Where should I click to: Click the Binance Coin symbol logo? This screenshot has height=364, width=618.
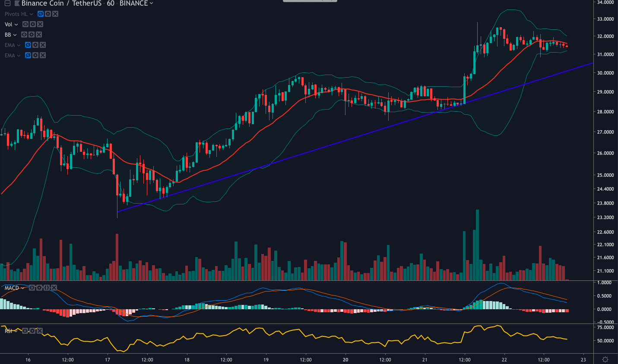pyautogui.click(x=17, y=3)
